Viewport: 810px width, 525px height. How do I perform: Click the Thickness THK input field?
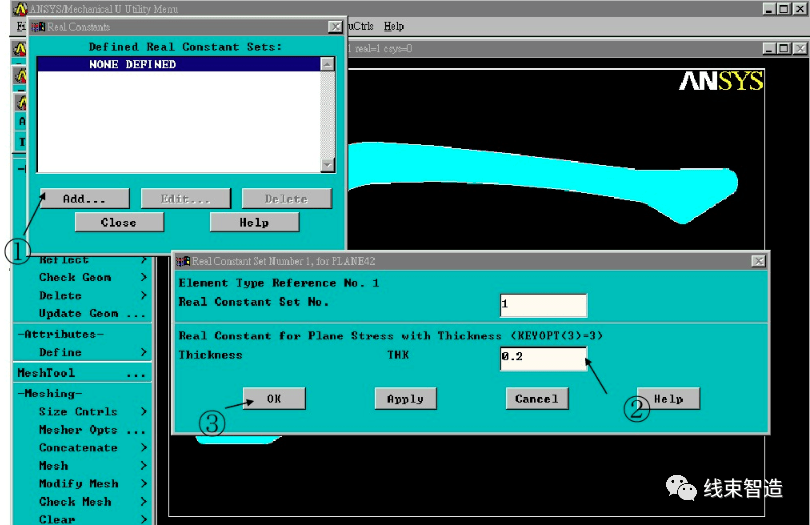click(543, 358)
